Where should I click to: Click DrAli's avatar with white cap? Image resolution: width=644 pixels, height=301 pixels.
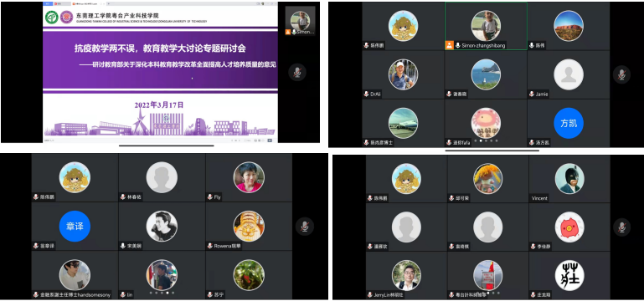(x=403, y=74)
